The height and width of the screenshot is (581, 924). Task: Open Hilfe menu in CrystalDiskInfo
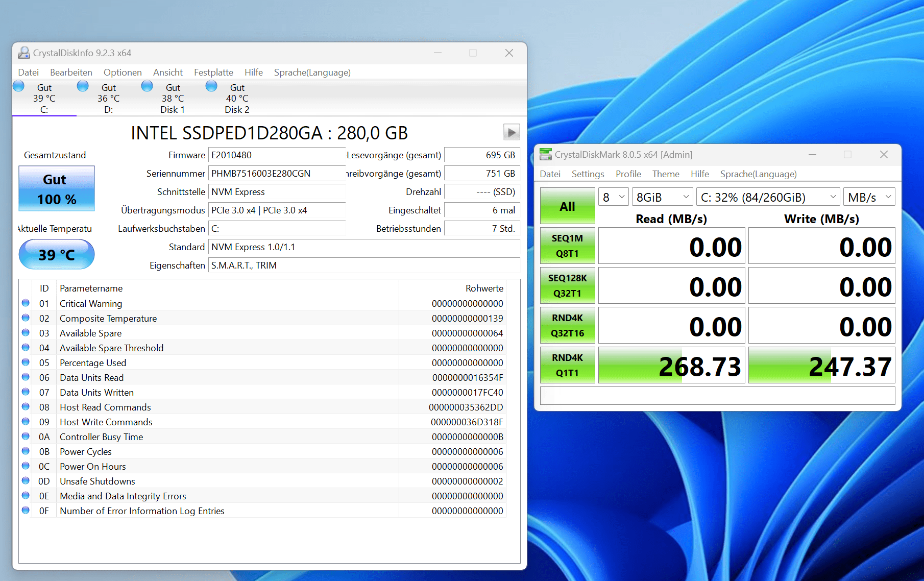point(253,72)
